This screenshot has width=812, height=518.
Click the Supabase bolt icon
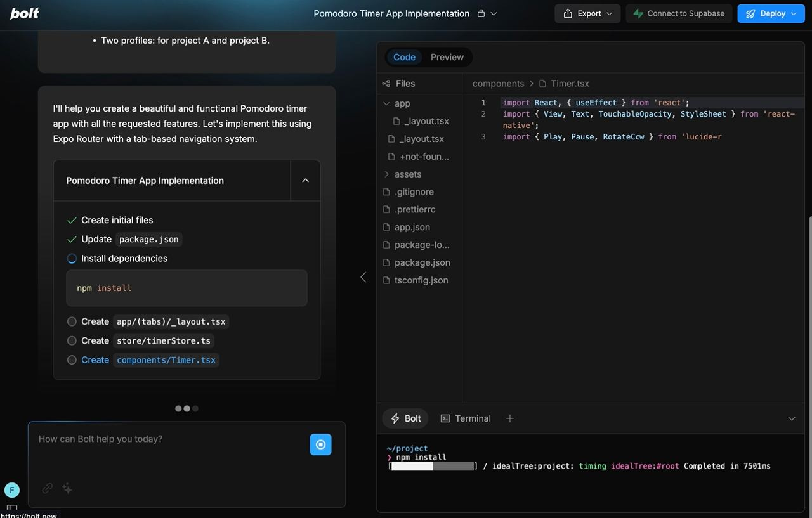point(638,13)
